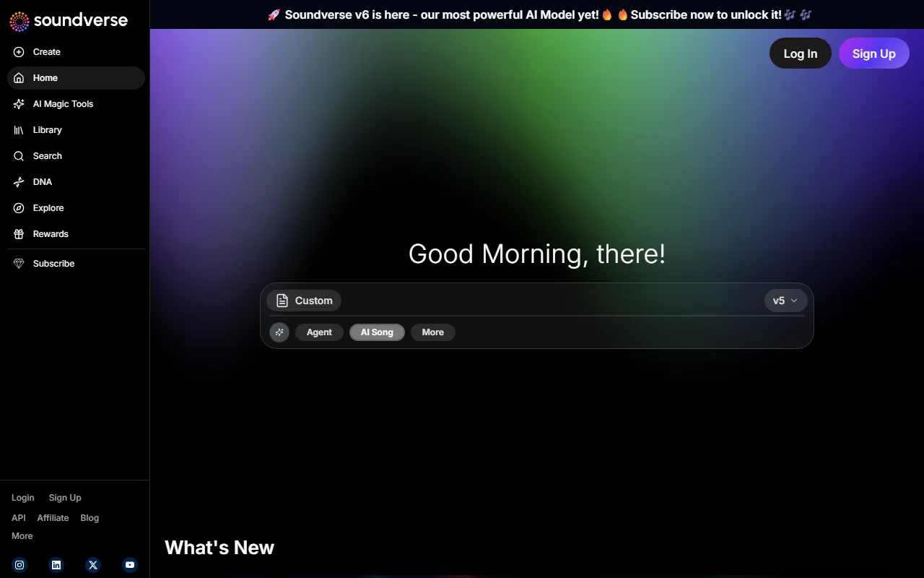
Task: Open the Instagram social link icon
Action: tap(20, 565)
